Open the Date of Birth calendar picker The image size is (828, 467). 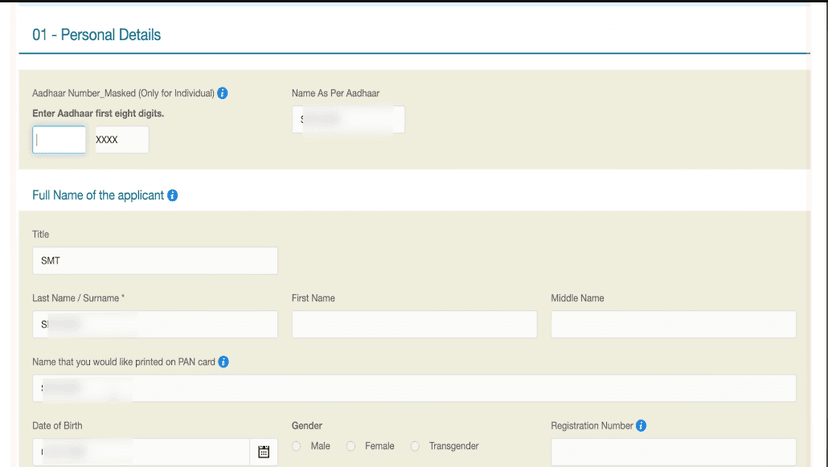coord(264,452)
